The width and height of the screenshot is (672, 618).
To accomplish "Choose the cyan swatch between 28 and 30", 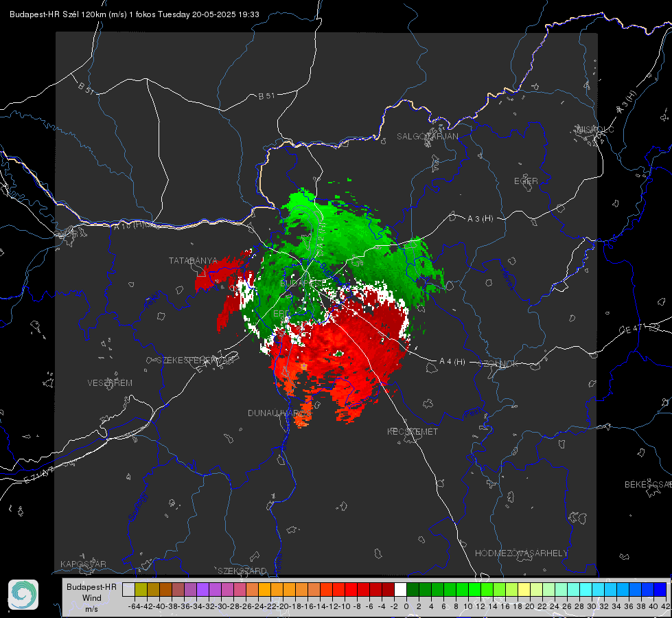I will [x=586, y=589].
